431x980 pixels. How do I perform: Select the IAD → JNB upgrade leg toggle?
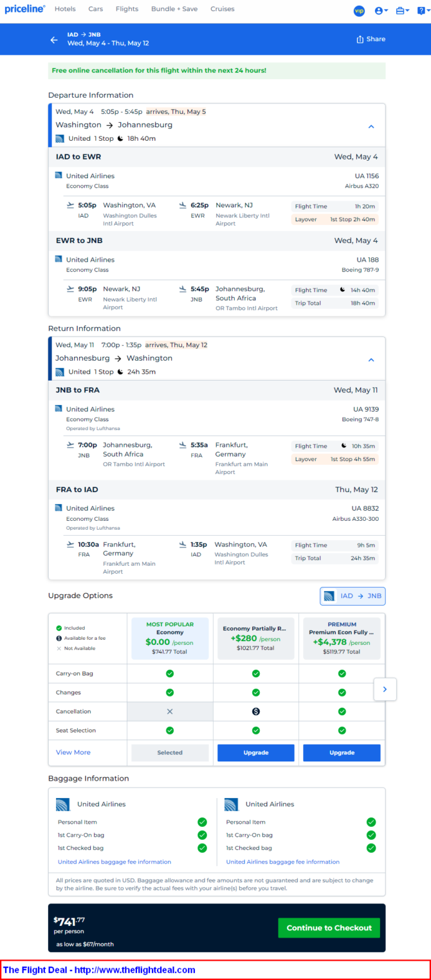coord(353,596)
